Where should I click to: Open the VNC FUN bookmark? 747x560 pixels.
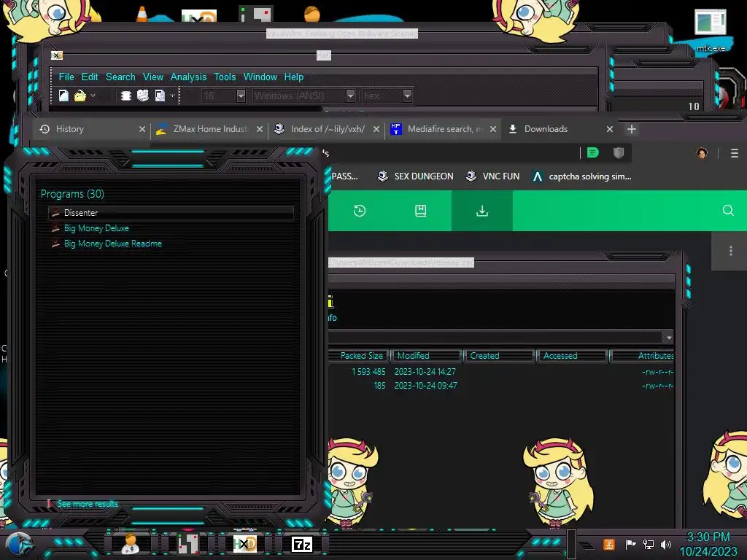coord(493,176)
